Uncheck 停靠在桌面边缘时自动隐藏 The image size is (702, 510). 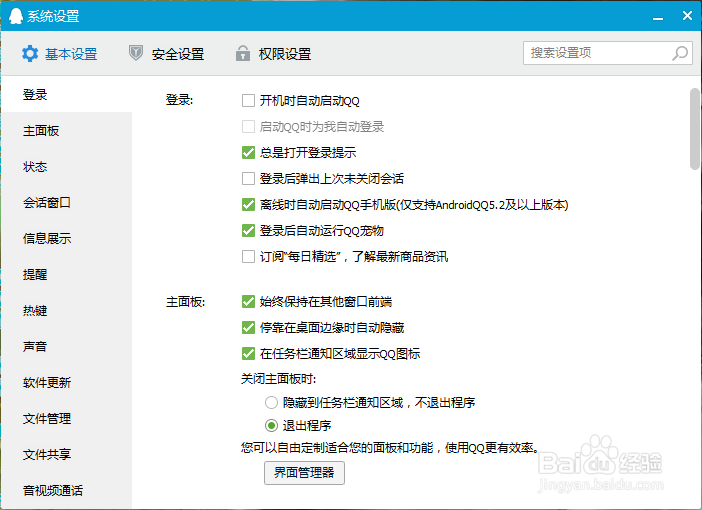tap(248, 327)
